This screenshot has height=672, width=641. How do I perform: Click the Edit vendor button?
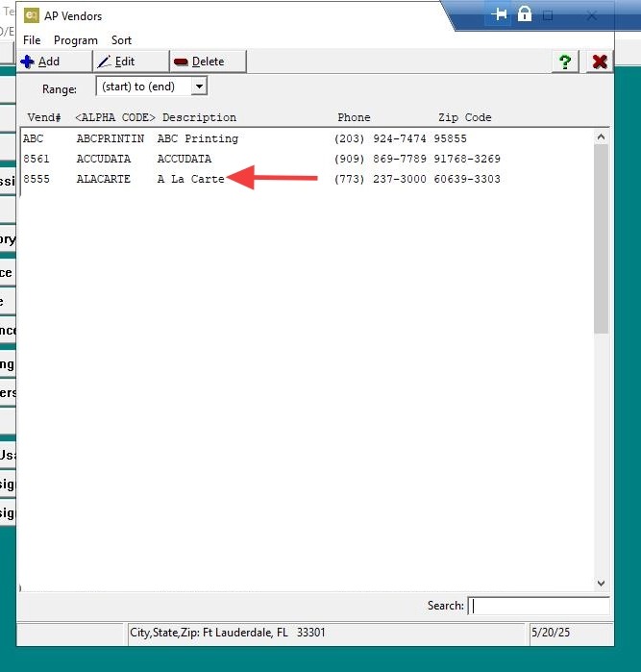[x=131, y=62]
